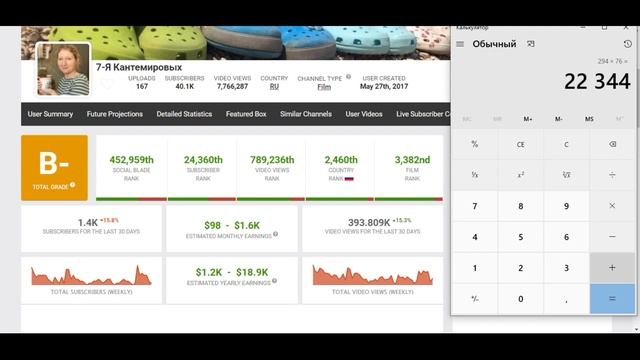Toggle calculator keep-on-top mode icon

coord(531,44)
